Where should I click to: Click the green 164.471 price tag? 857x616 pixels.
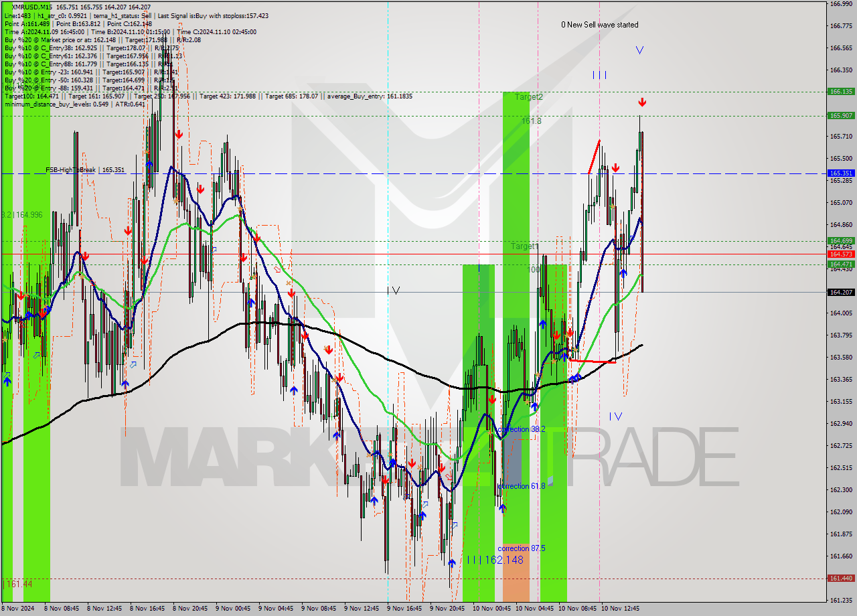point(841,264)
